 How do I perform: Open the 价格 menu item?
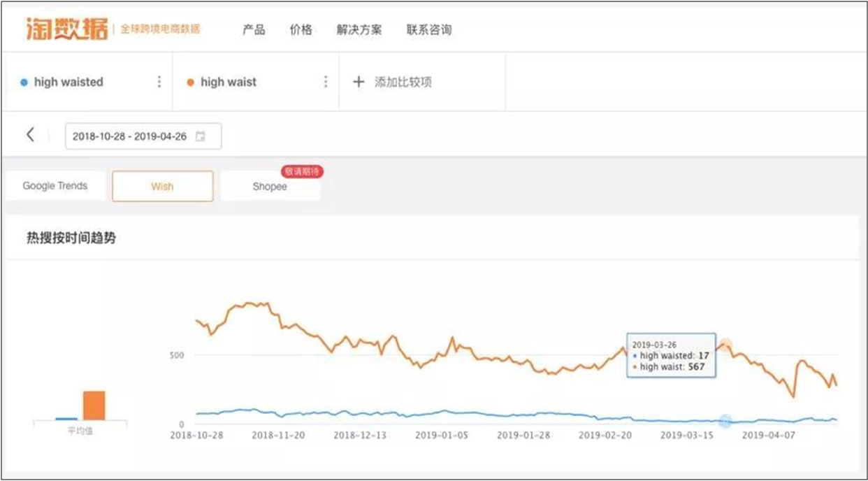tap(301, 30)
